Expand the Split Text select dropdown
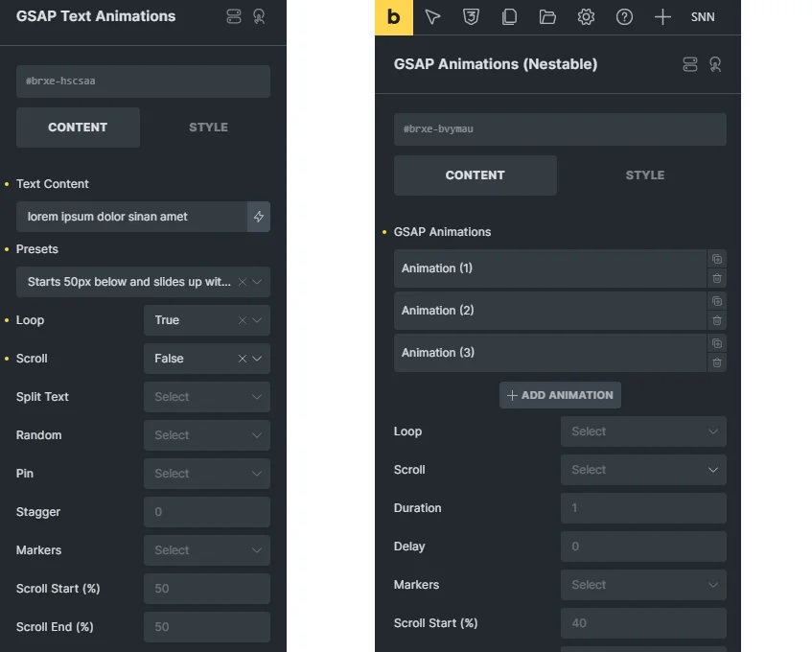Image resolution: width=812 pixels, height=652 pixels. coord(206,397)
